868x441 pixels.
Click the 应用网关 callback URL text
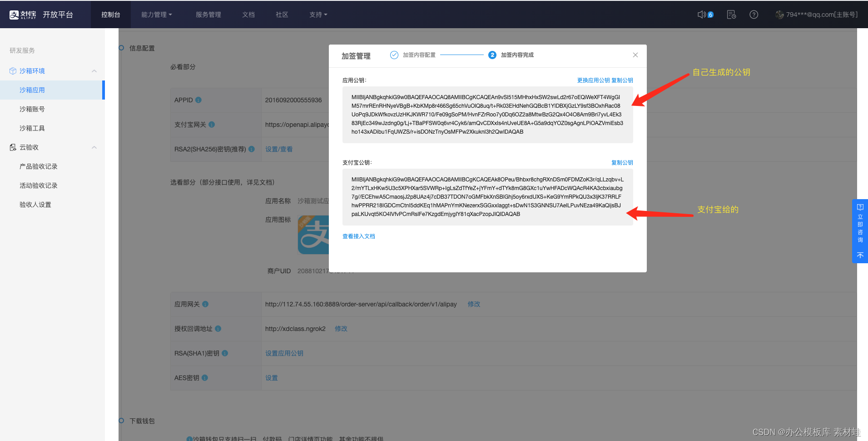(361, 304)
